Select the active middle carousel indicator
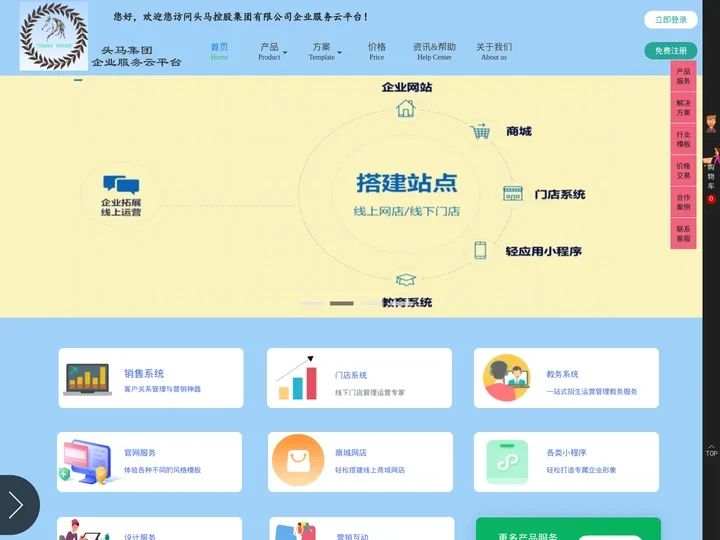The image size is (720, 540). (342, 303)
